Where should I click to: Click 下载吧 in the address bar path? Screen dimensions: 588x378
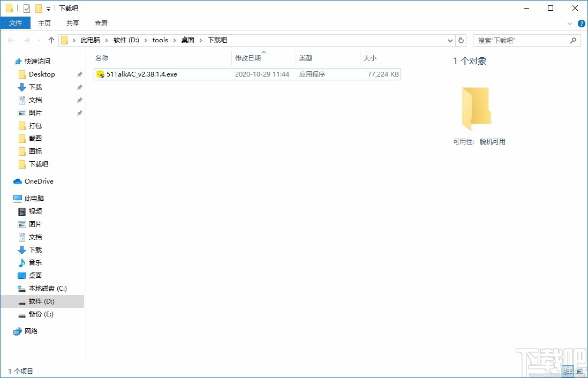click(x=217, y=40)
